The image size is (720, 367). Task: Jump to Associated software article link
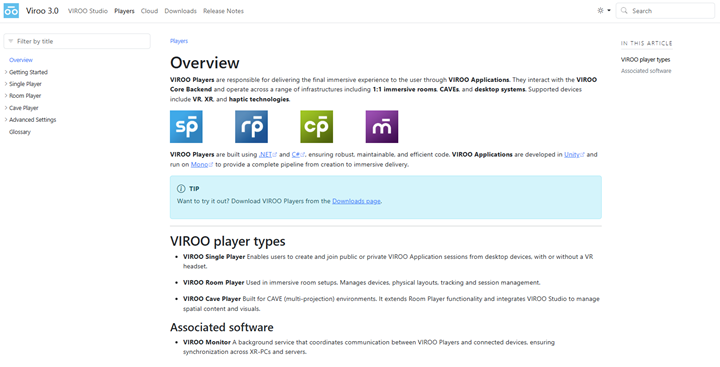pos(646,71)
